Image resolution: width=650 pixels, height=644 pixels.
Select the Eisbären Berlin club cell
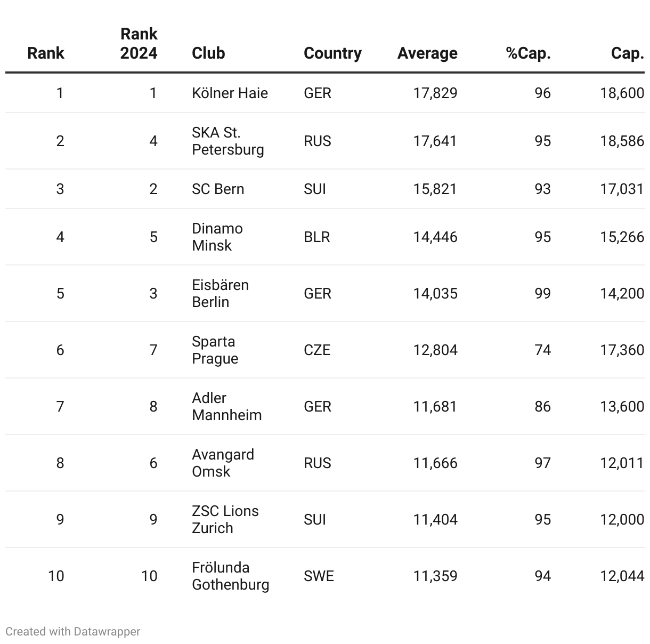(220, 293)
